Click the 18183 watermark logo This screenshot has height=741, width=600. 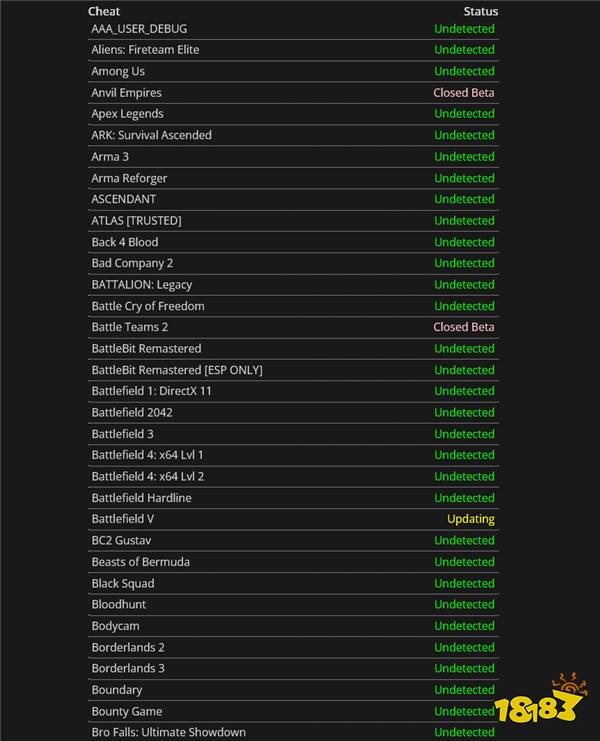[x=541, y=699]
